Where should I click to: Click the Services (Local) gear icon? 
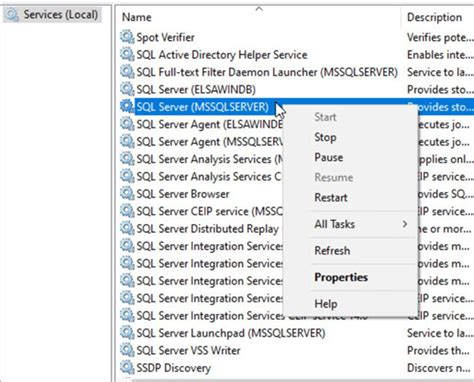pos(12,15)
